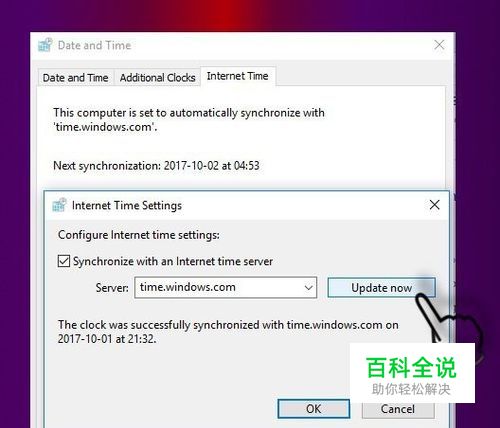The height and width of the screenshot is (428, 500).
Task: Click the green 百科全说 watermark logo
Action: [412, 367]
